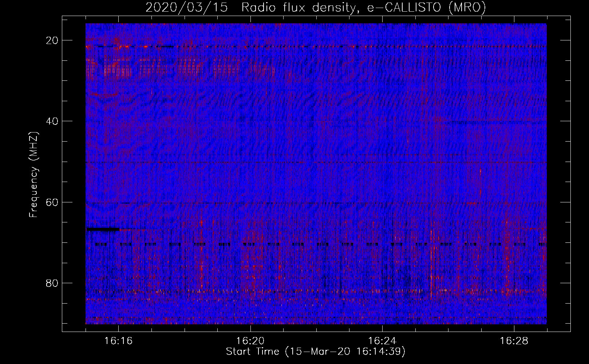
Task: Click the frequency tick label 20
Action: coord(52,40)
